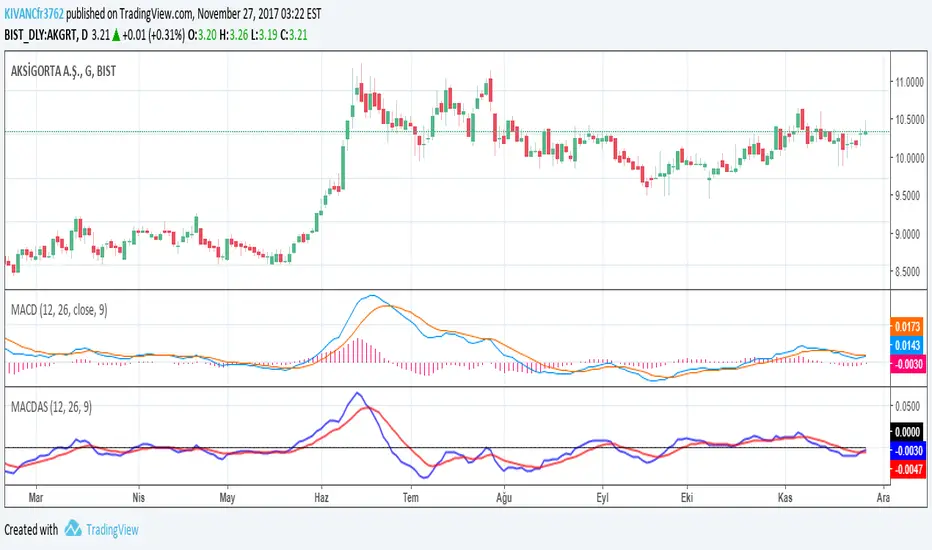Click the 0.0500 level on MACDAS scale
This screenshot has width=932, height=550.
(x=910, y=406)
